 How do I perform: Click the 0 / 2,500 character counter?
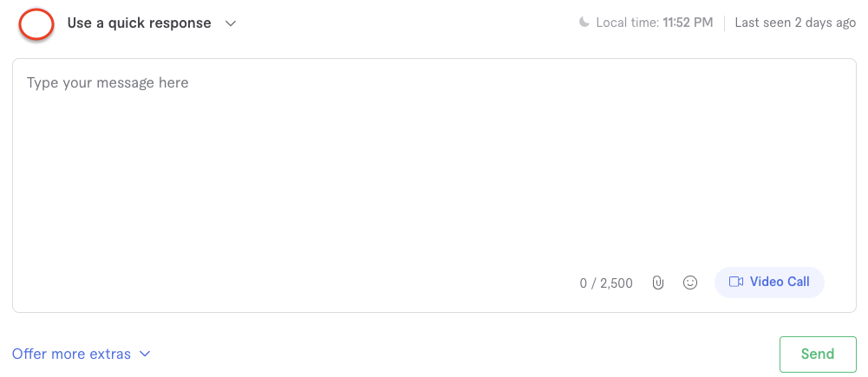606,283
